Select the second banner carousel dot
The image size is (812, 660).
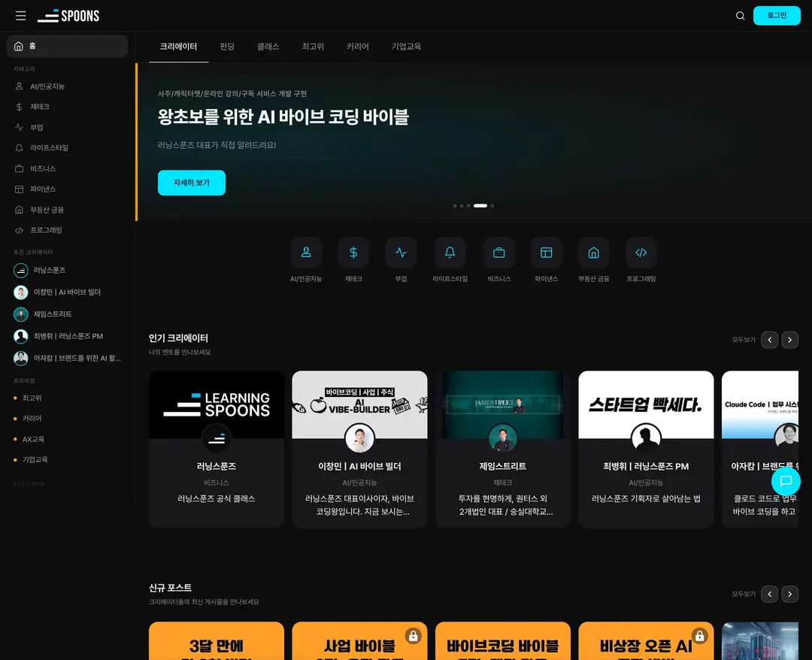click(462, 205)
